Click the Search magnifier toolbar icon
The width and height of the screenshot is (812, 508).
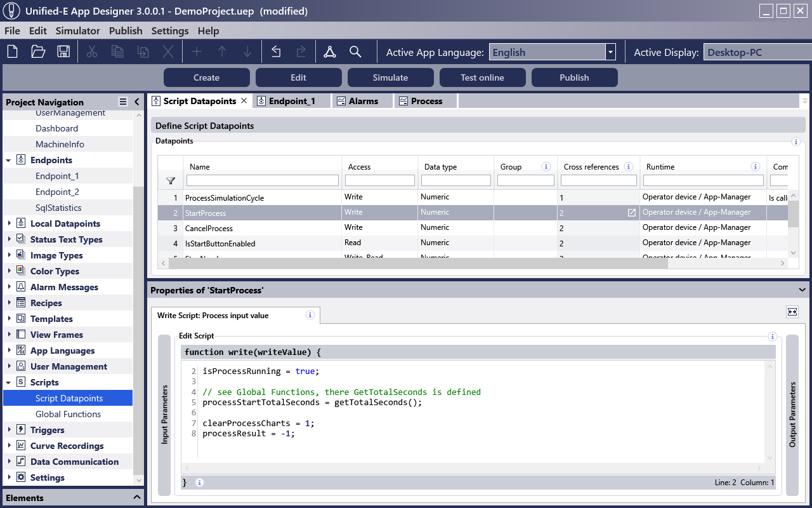coord(355,52)
